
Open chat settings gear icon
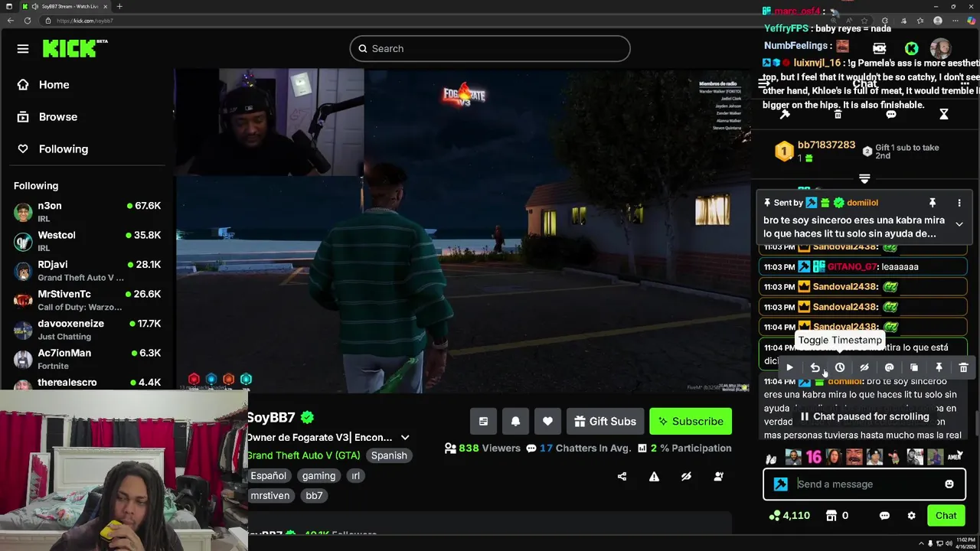coord(911,516)
